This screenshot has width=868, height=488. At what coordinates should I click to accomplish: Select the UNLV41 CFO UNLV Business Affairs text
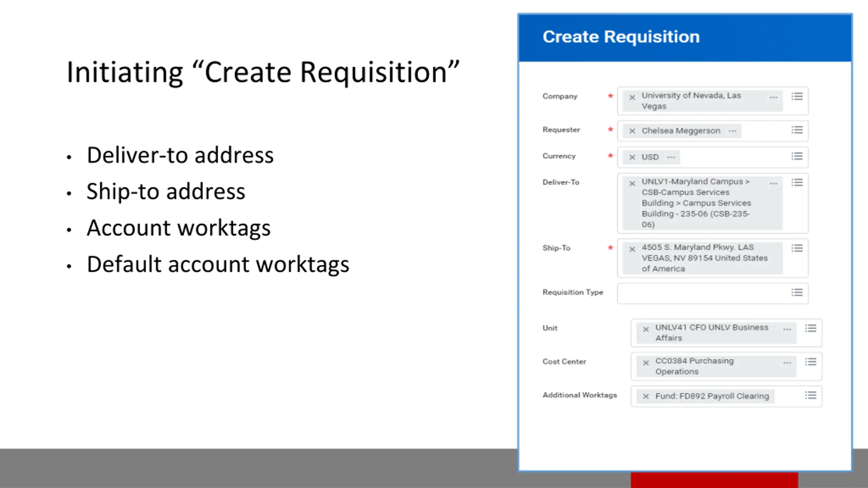[x=712, y=333]
